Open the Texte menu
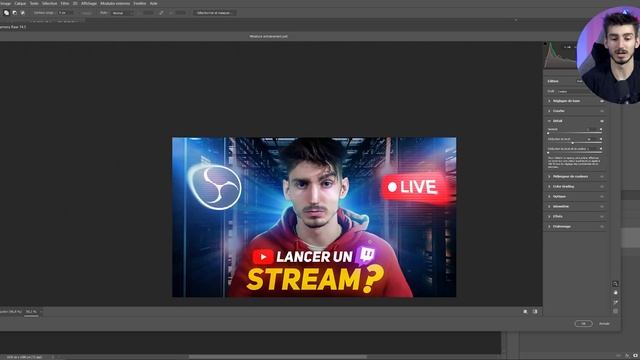 click(34, 3)
